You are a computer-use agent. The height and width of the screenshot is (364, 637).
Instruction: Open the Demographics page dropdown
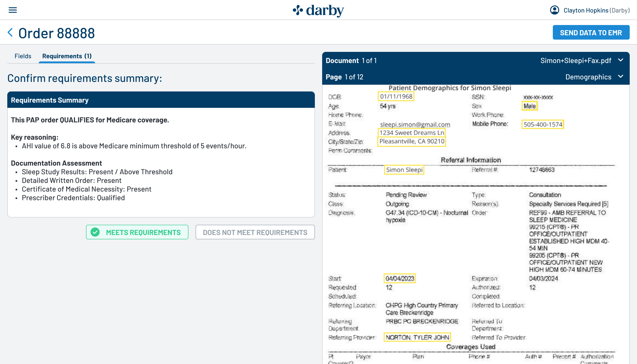coord(620,76)
